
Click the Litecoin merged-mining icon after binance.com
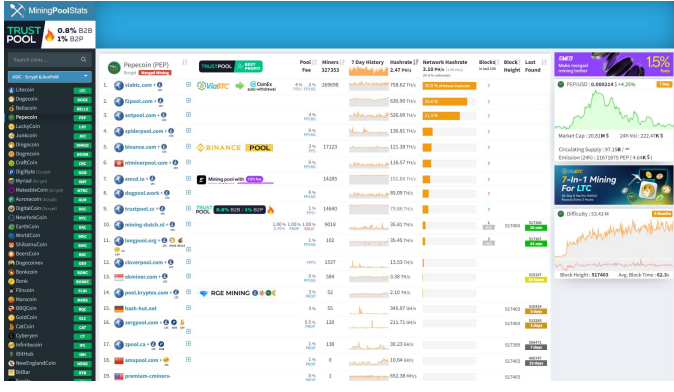pyautogui.click(x=164, y=147)
